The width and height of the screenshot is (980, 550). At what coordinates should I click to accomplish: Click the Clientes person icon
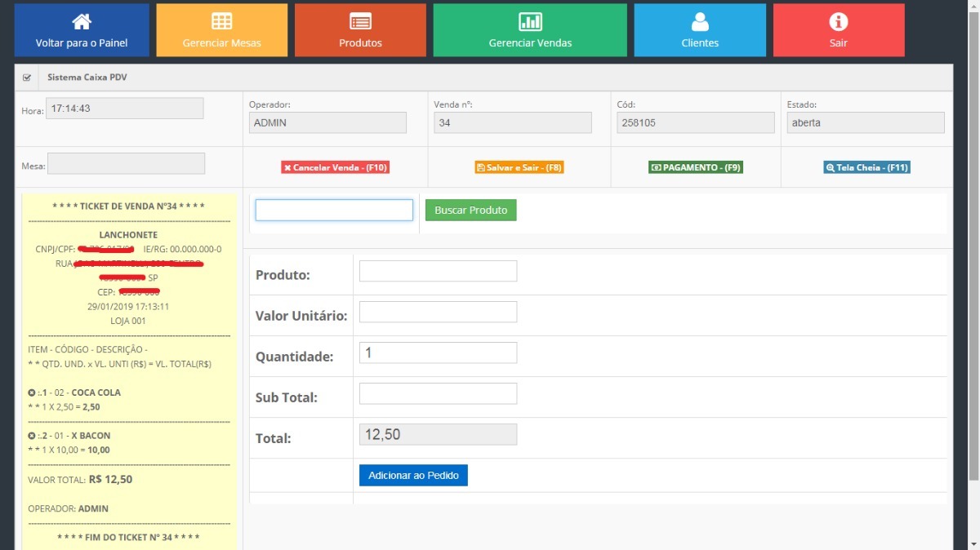(x=700, y=22)
